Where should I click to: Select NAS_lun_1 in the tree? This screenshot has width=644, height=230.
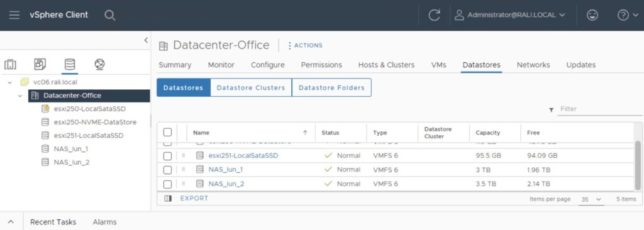tap(70, 149)
